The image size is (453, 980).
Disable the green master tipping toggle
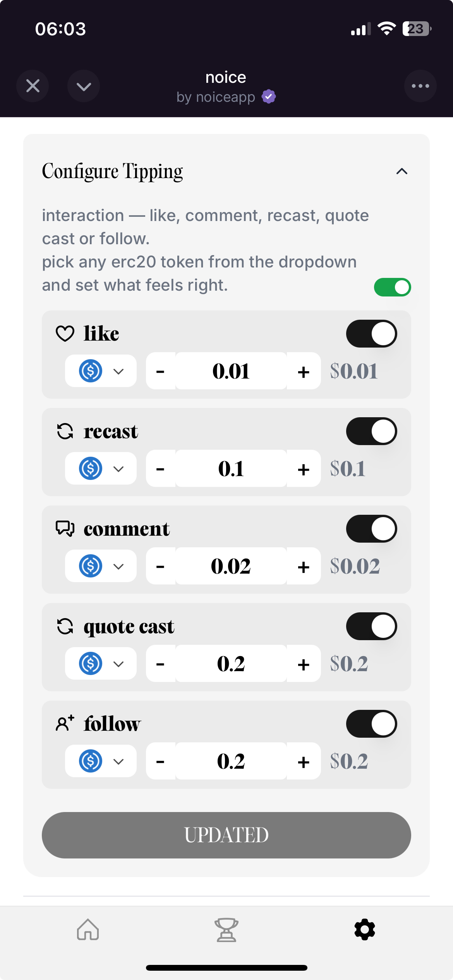tap(392, 287)
